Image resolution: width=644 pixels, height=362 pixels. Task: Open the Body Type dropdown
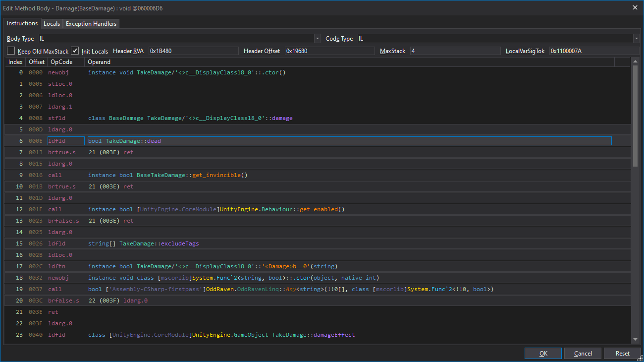[317, 39]
